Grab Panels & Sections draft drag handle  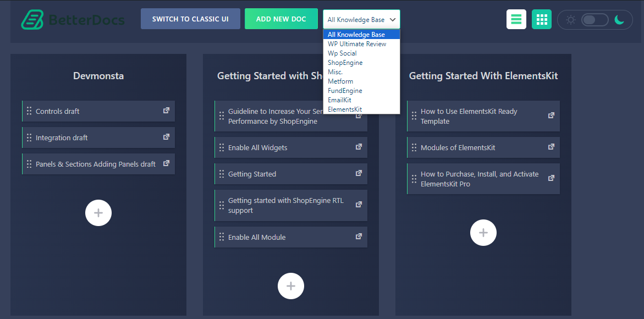(29, 164)
